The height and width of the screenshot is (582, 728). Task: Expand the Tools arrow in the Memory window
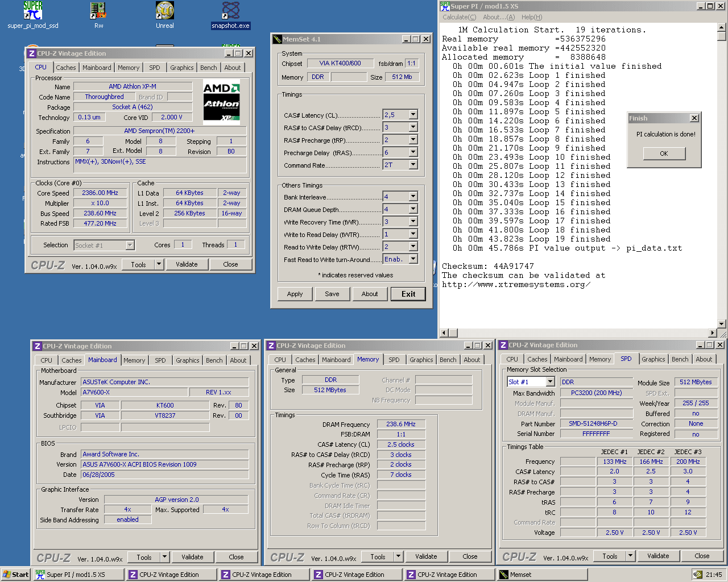point(399,556)
